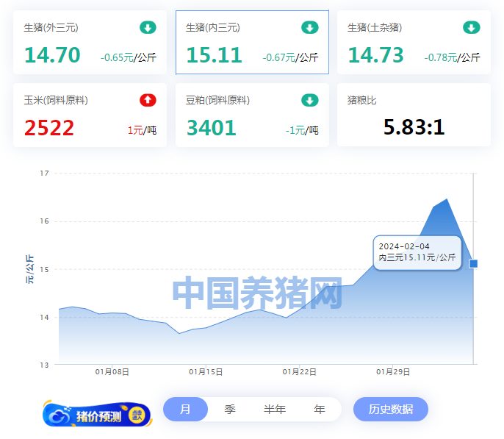Click the blue data point marker on chart
Screen dimensions: 504x439
pos(473,263)
